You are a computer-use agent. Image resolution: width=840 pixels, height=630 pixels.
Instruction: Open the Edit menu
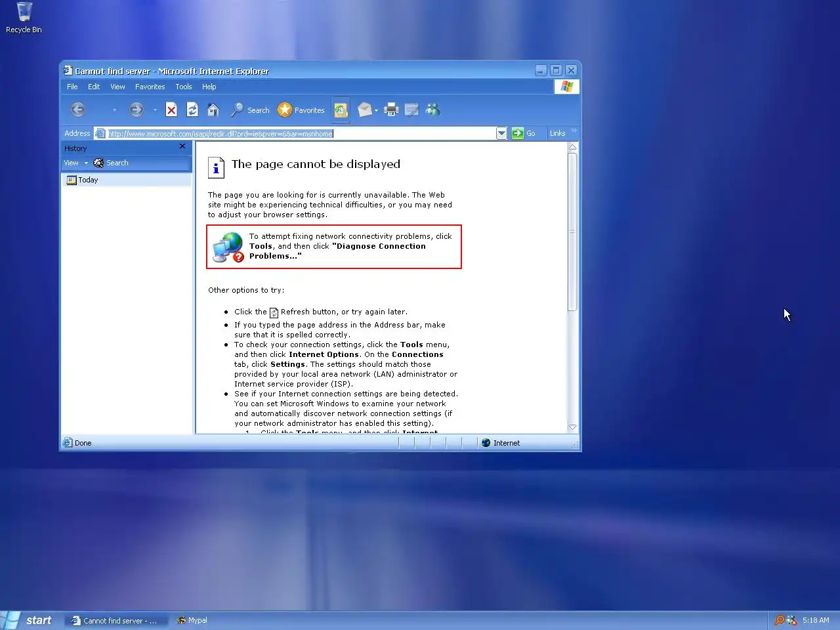pyautogui.click(x=94, y=87)
